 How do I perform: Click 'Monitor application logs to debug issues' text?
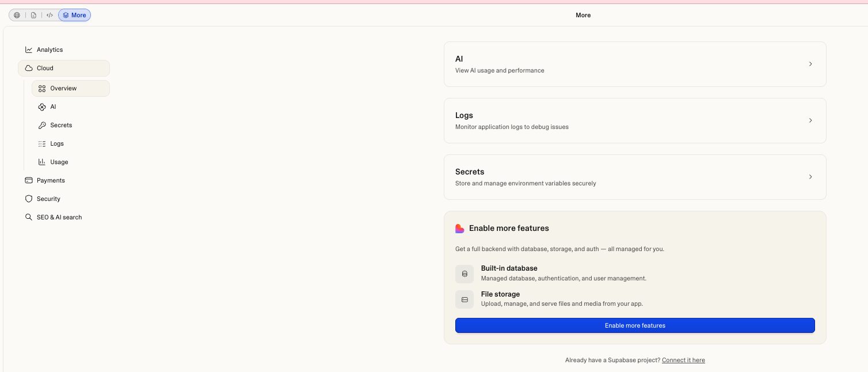[x=512, y=127]
